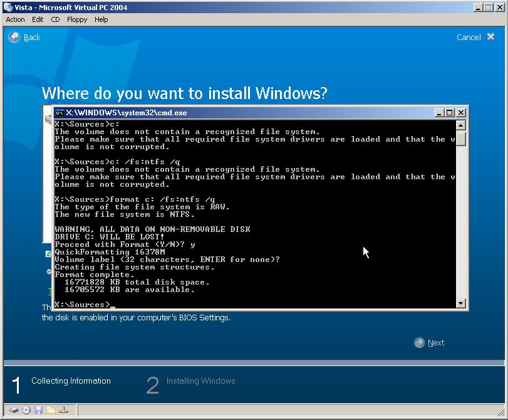Click 'The type of the file system is RAW.' line
This screenshot has height=420, width=508.
142,207
